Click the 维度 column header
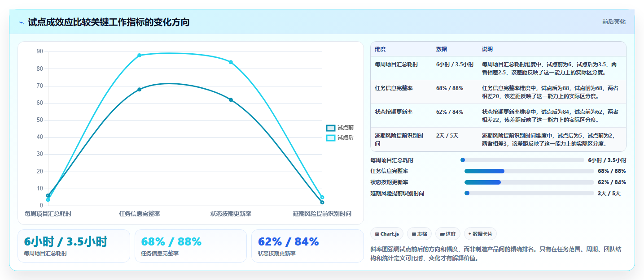The width and height of the screenshot is (644, 280). pos(381,49)
